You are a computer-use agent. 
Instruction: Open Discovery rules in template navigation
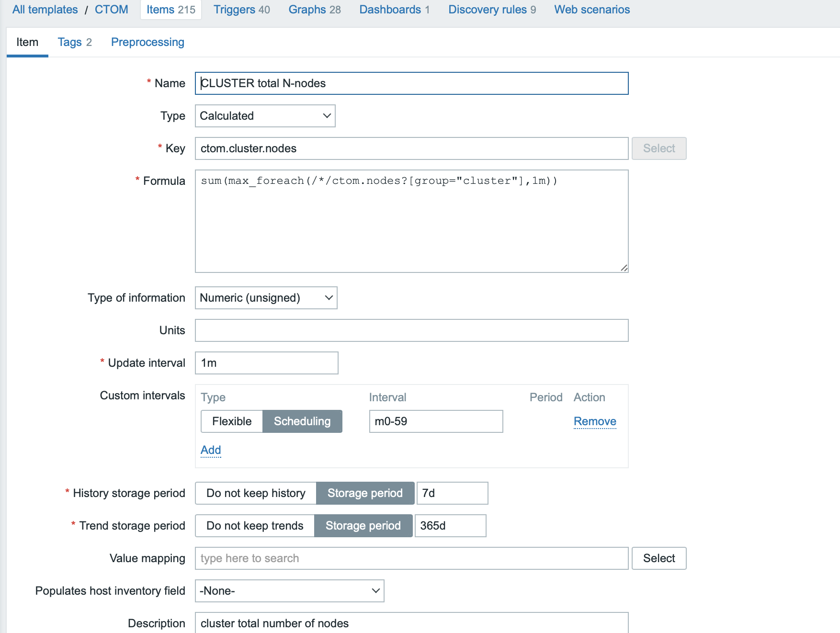492,10
